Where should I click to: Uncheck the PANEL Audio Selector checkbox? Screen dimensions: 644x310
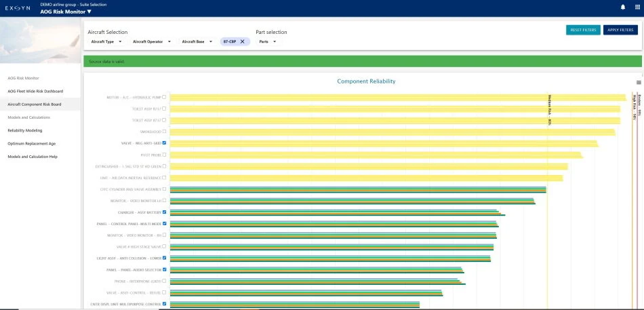164,269
